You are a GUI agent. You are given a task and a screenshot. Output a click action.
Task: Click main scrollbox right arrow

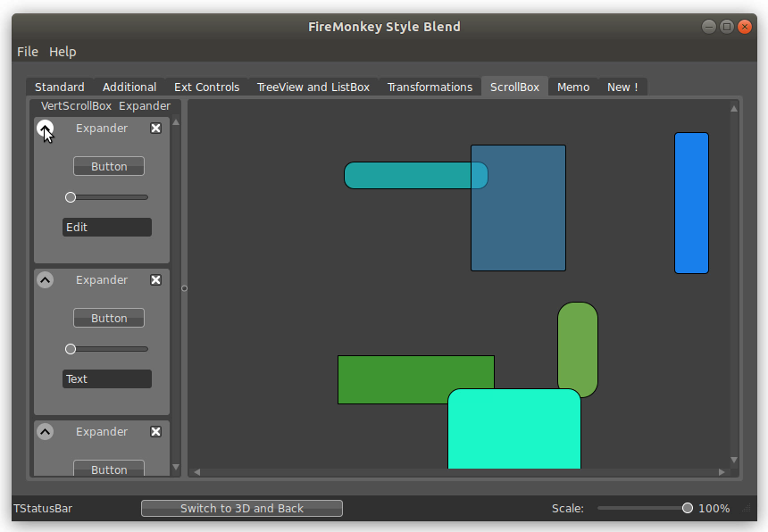(x=722, y=472)
